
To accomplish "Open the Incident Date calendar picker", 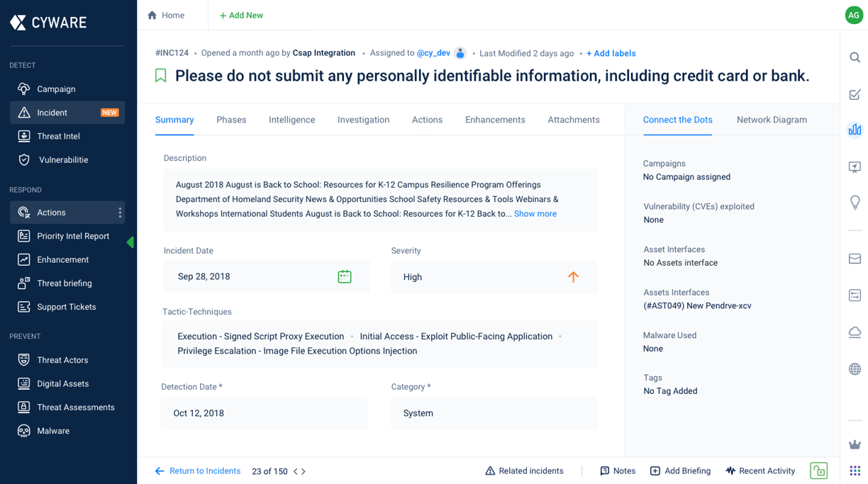I will (x=345, y=276).
